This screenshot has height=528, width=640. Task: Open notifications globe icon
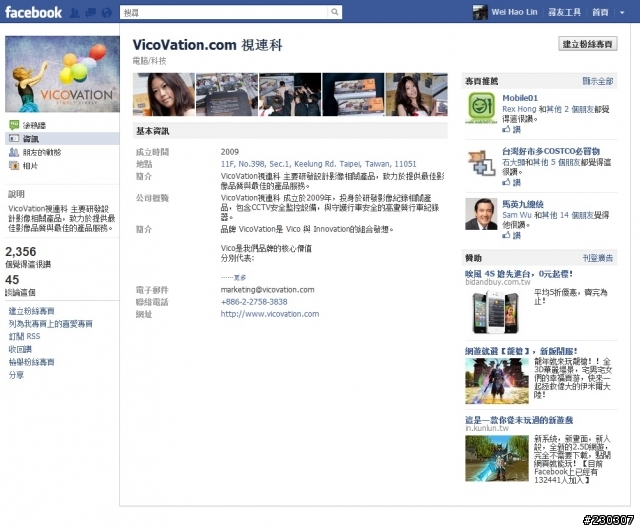coord(107,13)
